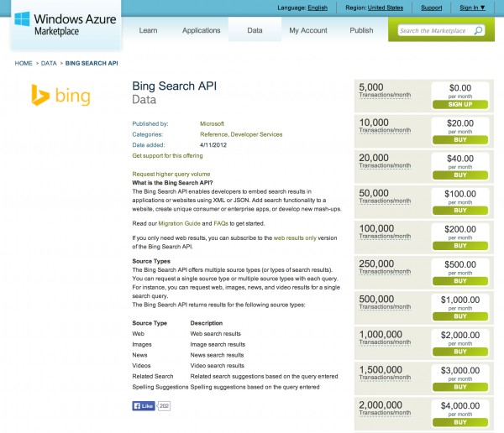
Task: Click the 20,000 Transactions/month label
Action: point(385,161)
